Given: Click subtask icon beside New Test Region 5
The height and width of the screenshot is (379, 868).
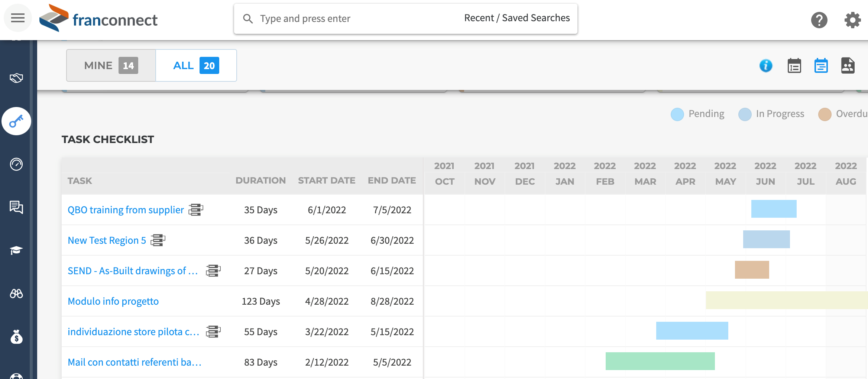Looking at the screenshot, I should (x=158, y=240).
